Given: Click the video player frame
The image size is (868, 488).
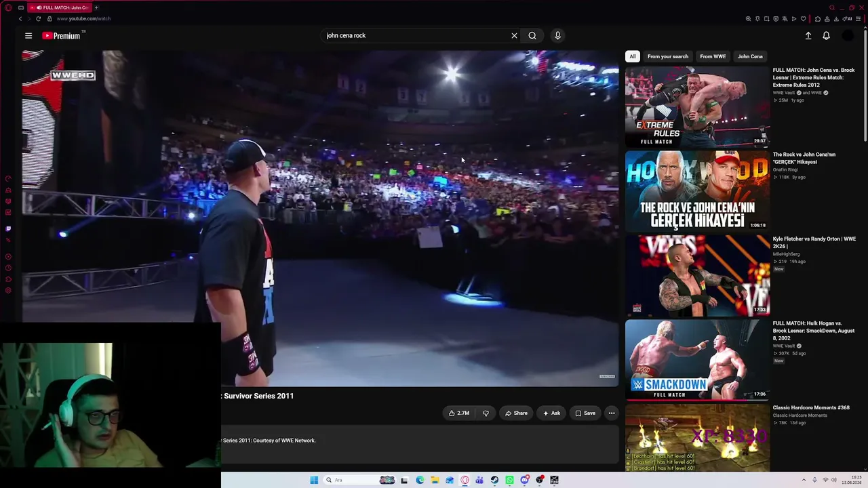Looking at the screenshot, I should click(320, 218).
